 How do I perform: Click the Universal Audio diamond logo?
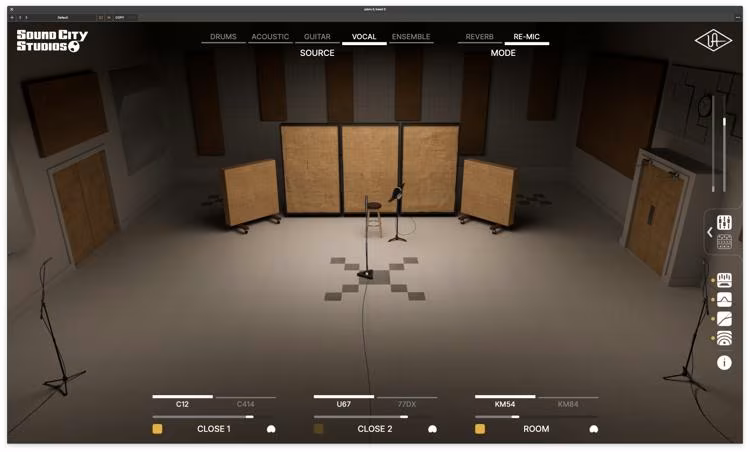tap(713, 41)
